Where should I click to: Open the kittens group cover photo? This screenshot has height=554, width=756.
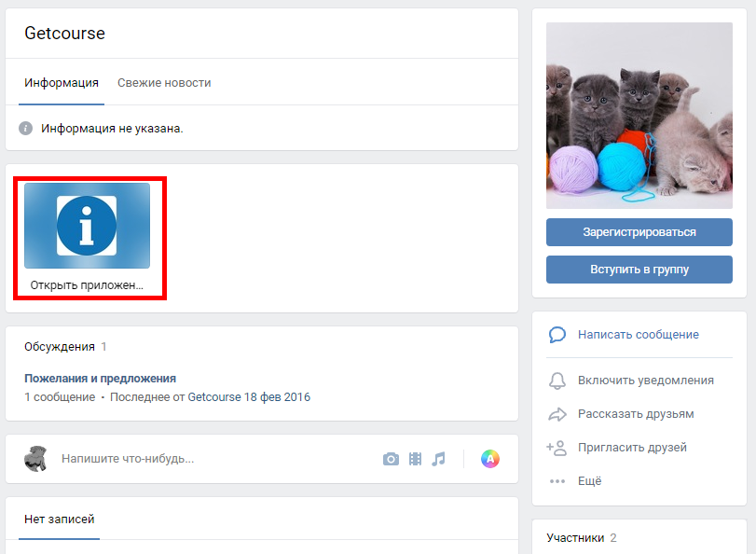click(x=639, y=116)
